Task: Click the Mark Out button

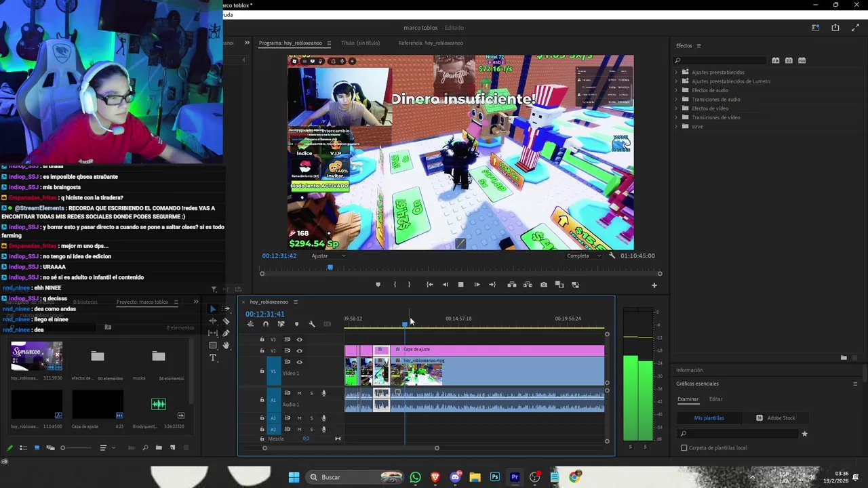Action: tap(409, 285)
